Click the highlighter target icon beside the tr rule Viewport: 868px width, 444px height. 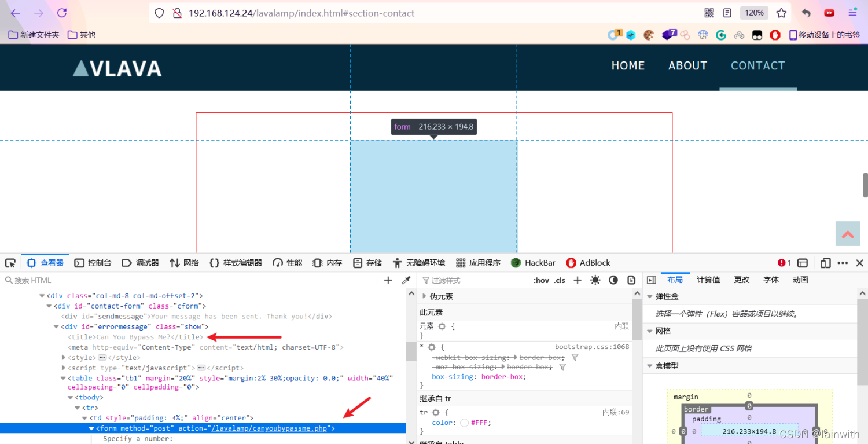pyautogui.click(x=435, y=413)
